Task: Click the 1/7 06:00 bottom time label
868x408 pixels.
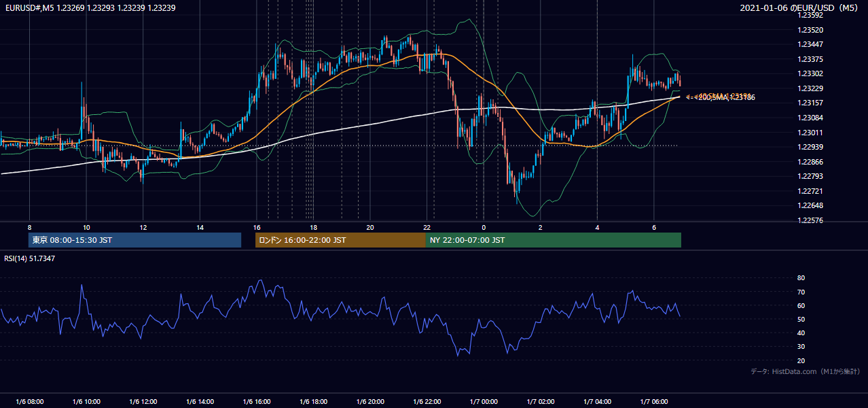Action: coord(653,401)
